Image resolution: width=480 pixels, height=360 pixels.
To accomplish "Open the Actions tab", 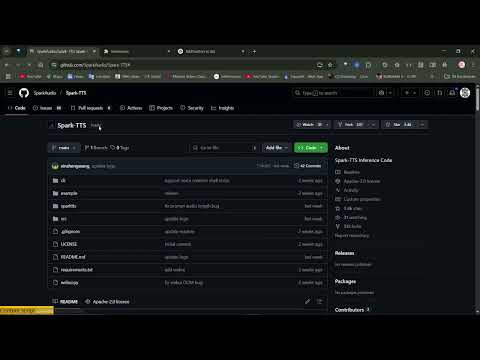I will coord(131,108).
